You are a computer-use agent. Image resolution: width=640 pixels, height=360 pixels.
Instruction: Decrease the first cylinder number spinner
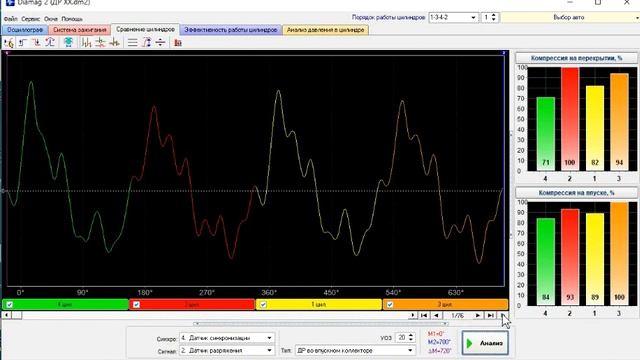point(493,20)
